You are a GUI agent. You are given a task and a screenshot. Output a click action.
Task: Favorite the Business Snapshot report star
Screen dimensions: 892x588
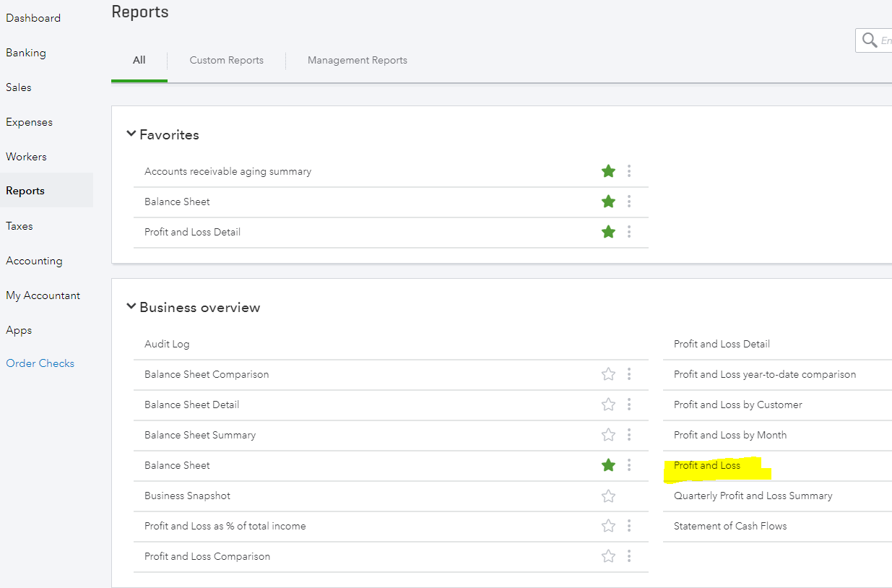pyautogui.click(x=608, y=496)
